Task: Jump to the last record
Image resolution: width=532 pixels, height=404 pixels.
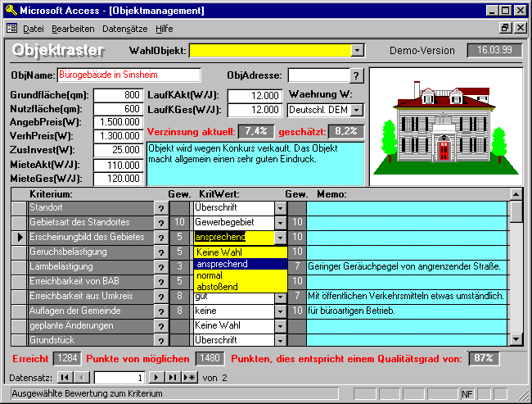Action: tap(172, 377)
